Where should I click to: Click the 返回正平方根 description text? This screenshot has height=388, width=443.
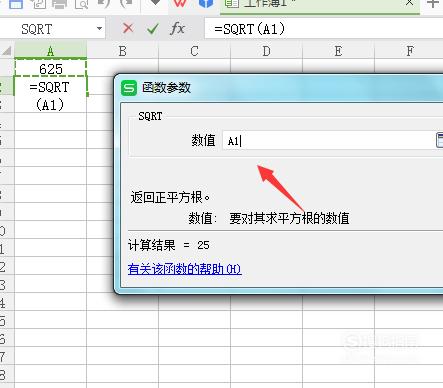pyautogui.click(x=170, y=197)
